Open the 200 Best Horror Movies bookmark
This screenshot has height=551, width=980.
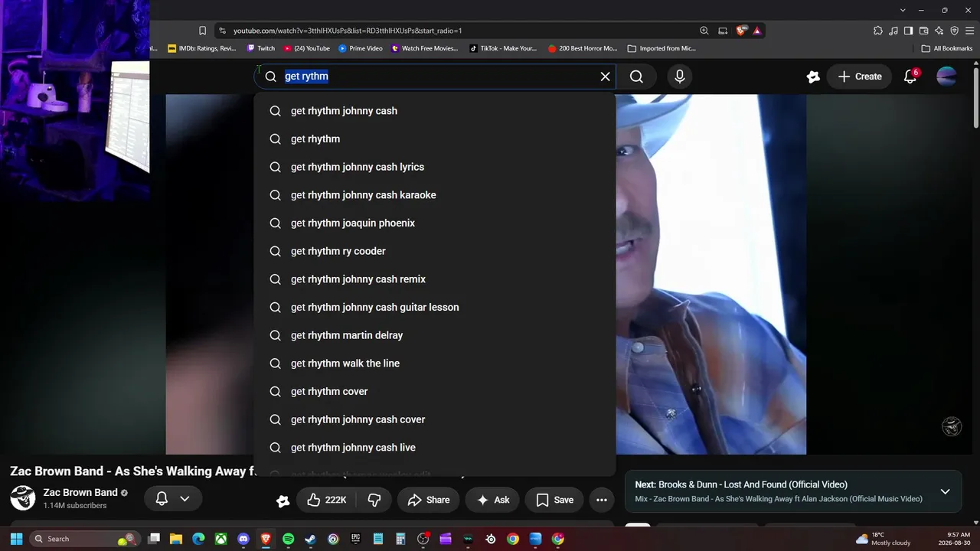coord(583,48)
